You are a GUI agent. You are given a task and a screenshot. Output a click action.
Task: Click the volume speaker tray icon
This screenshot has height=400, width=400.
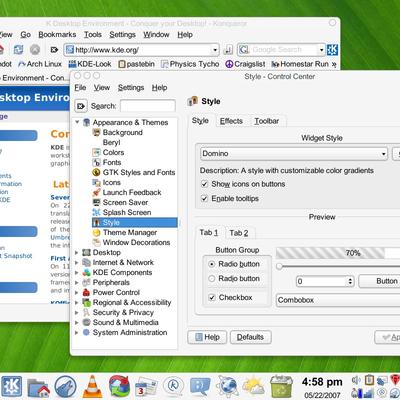pyautogui.click(x=356, y=380)
